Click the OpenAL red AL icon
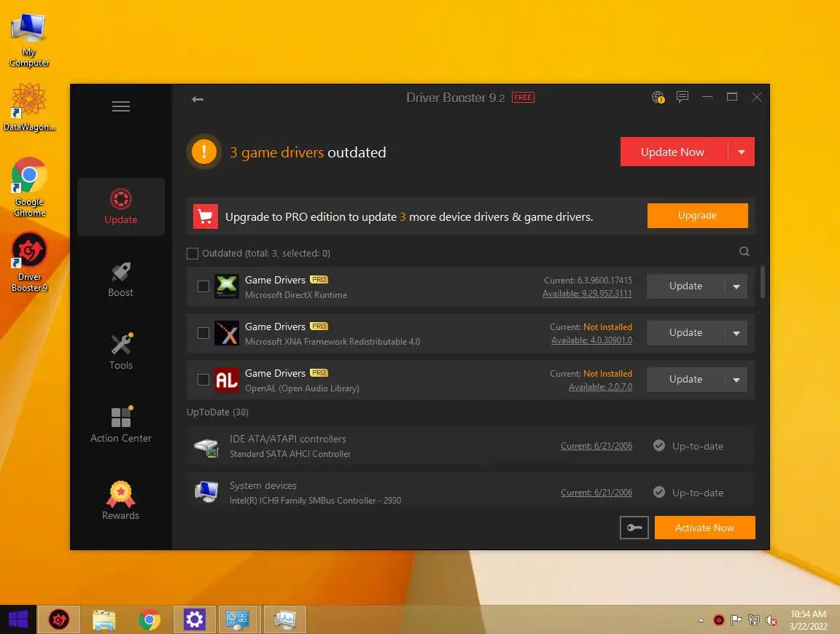 click(x=227, y=380)
